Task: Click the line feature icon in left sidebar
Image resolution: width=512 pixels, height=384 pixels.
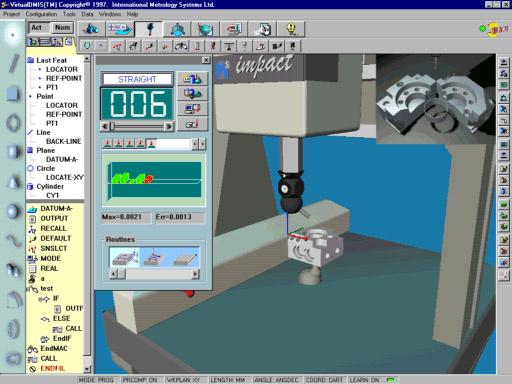Action: [x=13, y=63]
